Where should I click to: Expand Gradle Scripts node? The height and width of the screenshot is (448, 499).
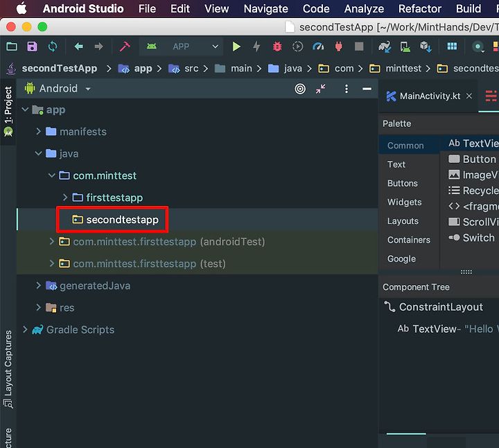point(25,329)
